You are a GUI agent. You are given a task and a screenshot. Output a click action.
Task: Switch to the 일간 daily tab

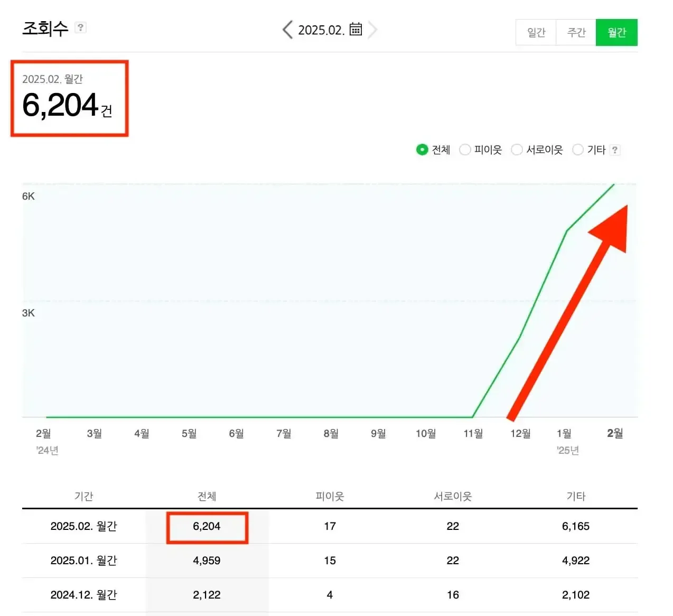[536, 33]
